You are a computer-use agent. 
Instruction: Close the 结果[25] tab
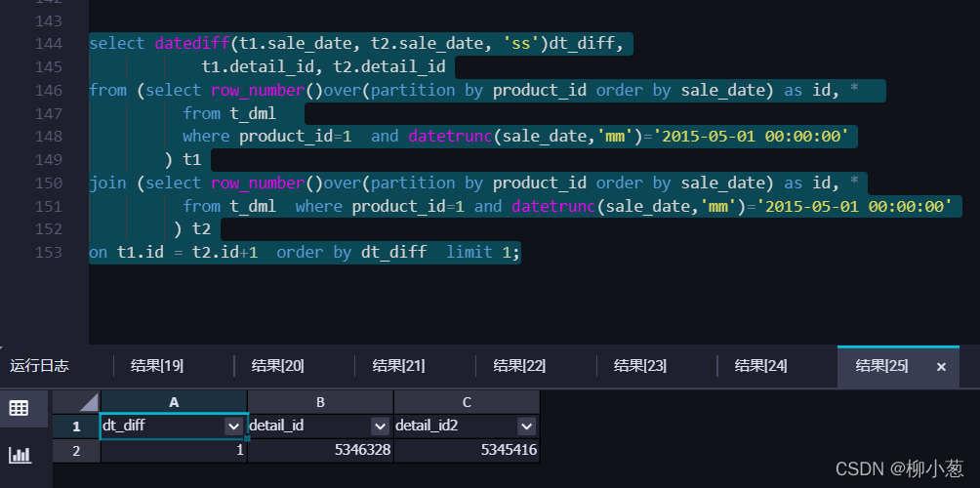(941, 367)
